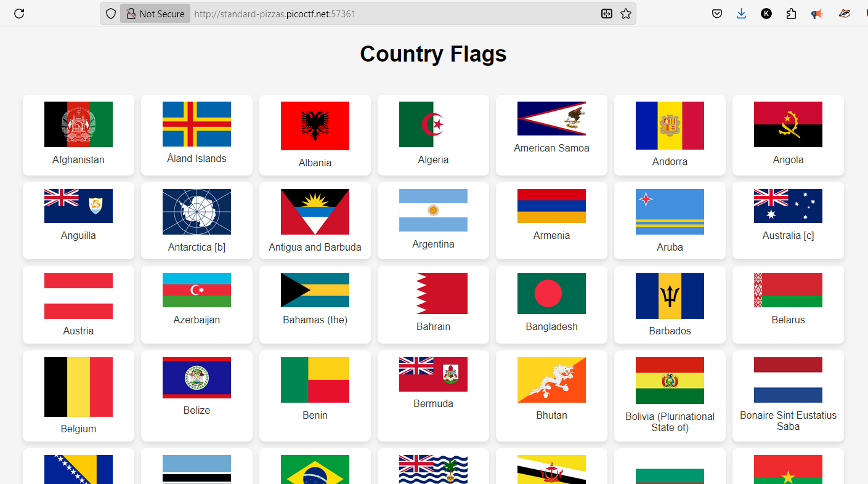Screen dimensions: 868x484
Task: Click the Bolivia (Plurinational State of) label
Action: (670, 422)
